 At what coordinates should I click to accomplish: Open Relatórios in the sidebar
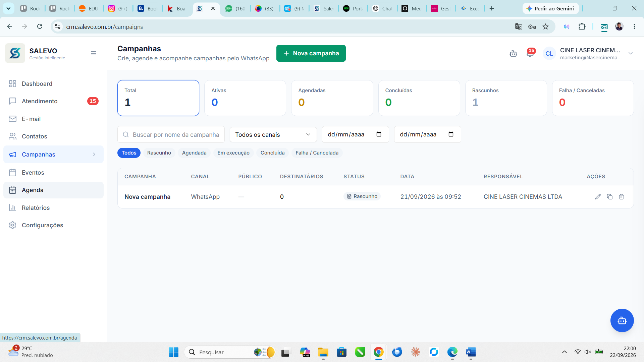click(x=53, y=208)
